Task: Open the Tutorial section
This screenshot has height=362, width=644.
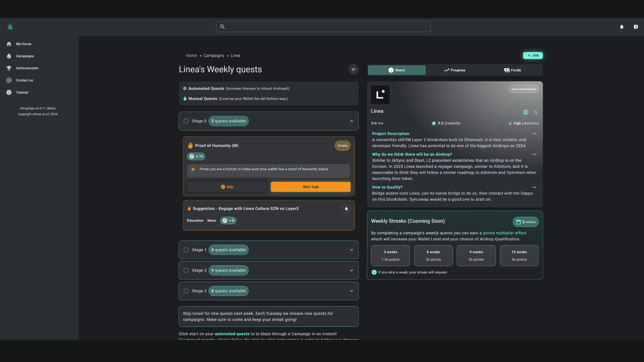Action: 22,92
